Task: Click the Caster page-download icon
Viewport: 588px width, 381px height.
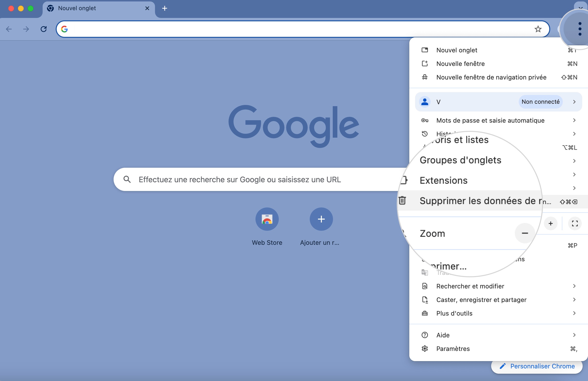Action: click(x=425, y=300)
